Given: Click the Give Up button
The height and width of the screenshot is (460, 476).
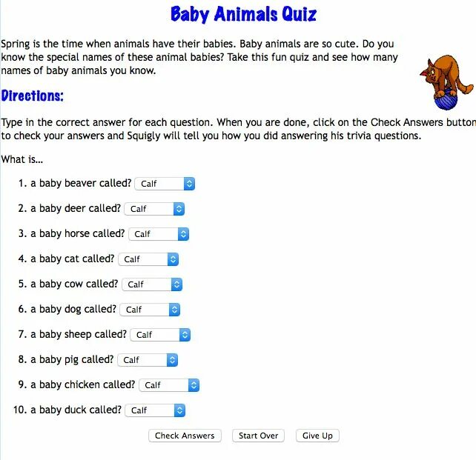Looking at the screenshot, I should pyautogui.click(x=317, y=436).
